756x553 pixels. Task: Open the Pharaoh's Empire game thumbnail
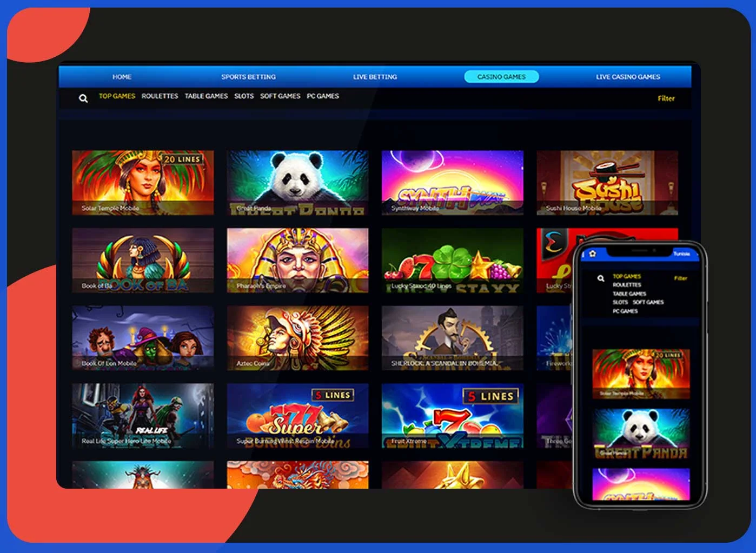tap(297, 261)
